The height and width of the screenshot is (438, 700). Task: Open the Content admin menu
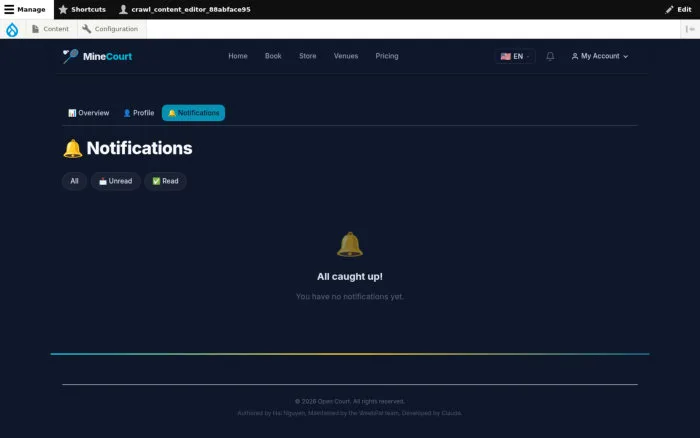(x=50, y=29)
